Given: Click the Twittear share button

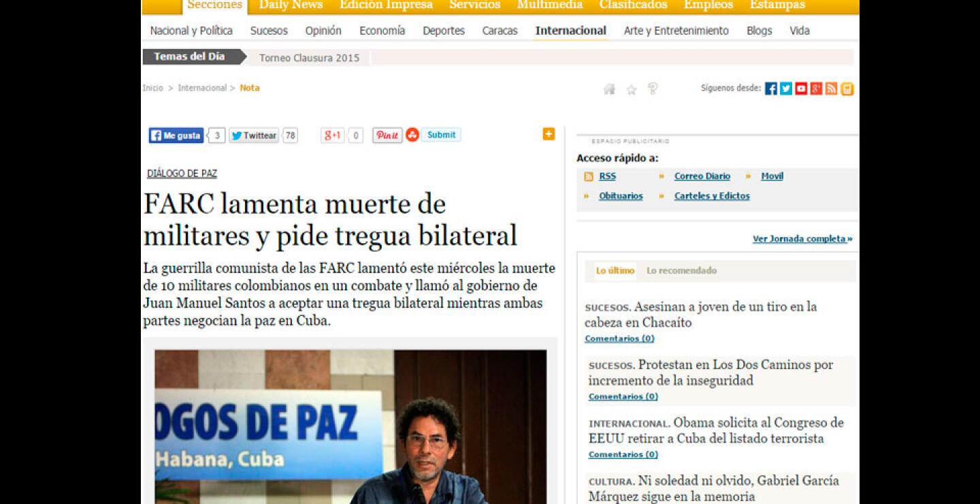Looking at the screenshot, I should (x=254, y=136).
